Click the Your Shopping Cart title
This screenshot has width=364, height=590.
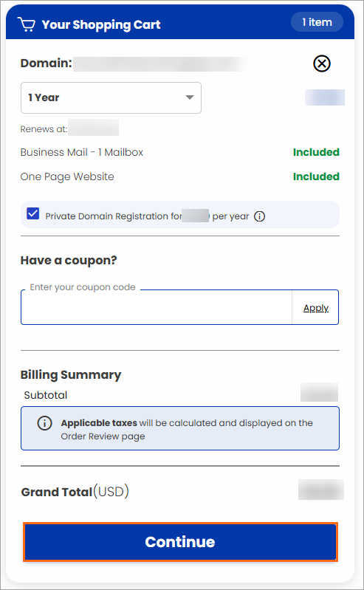coord(101,25)
